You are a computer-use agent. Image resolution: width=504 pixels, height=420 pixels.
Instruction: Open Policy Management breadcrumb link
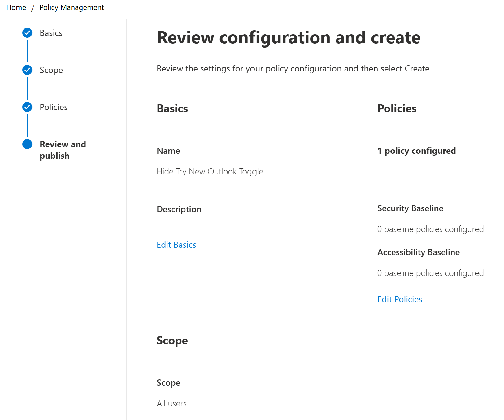[x=72, y=7]
